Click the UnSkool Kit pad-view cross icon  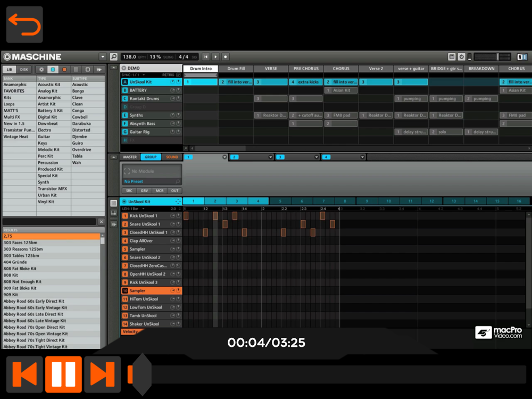178,202
